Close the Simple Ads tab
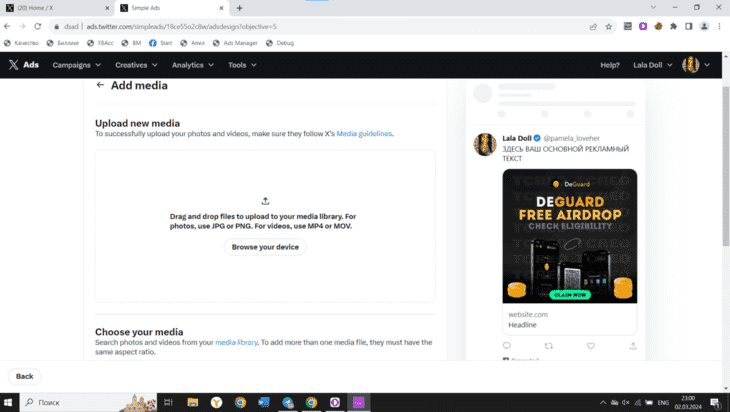Viewport: 730px width, 412px height. [221, 8]
